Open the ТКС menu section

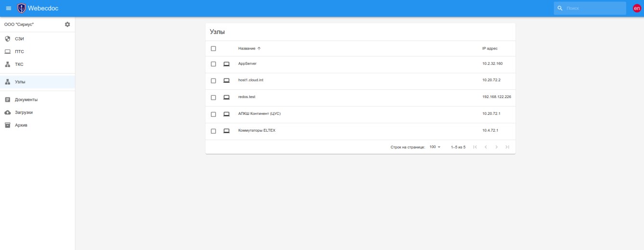pyautogui.click(x=38, y=64)
